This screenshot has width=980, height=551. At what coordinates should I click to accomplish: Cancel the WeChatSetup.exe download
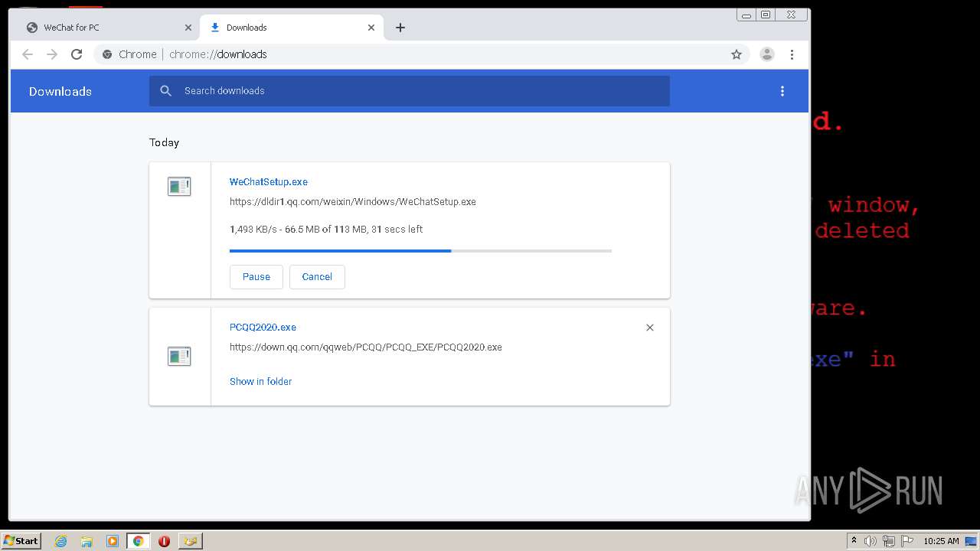pos(317,277)
